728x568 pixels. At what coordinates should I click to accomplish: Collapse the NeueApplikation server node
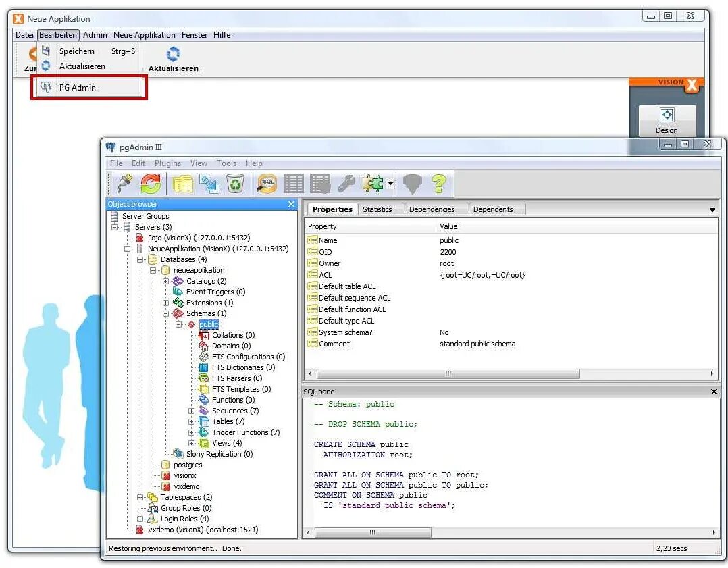click(x=127, y=249)
